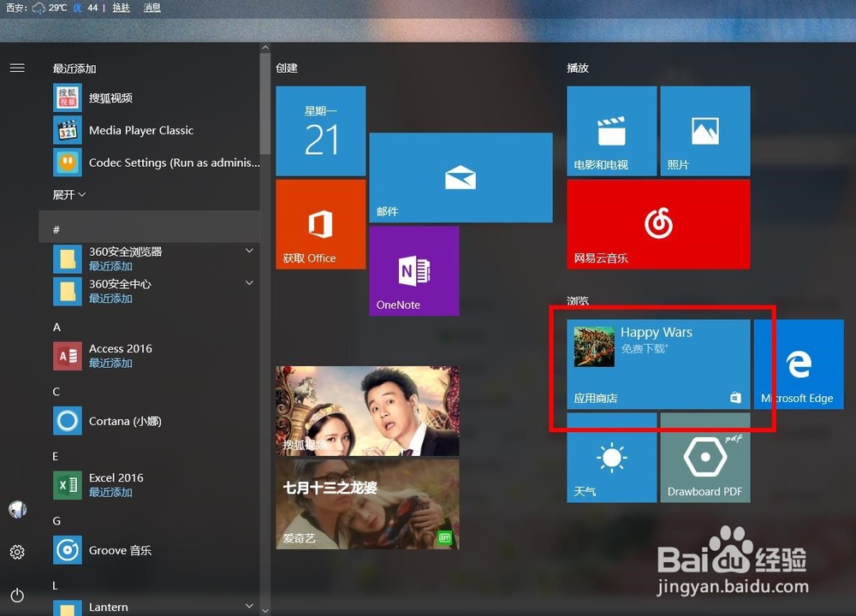Click the letter E group header
Screen dimensions: 856x616
(x=56, y=456)
